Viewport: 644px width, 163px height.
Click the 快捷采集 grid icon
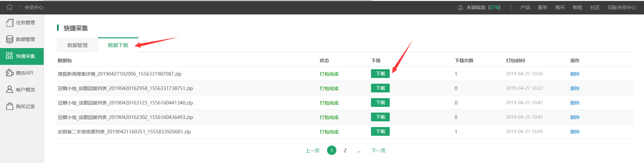[x=9, y=56]
